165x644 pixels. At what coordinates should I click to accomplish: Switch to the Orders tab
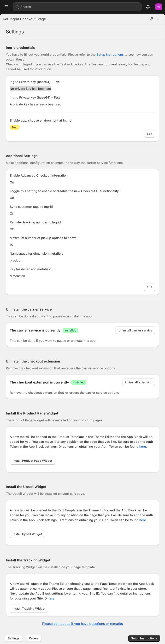(x=34, y=638)
